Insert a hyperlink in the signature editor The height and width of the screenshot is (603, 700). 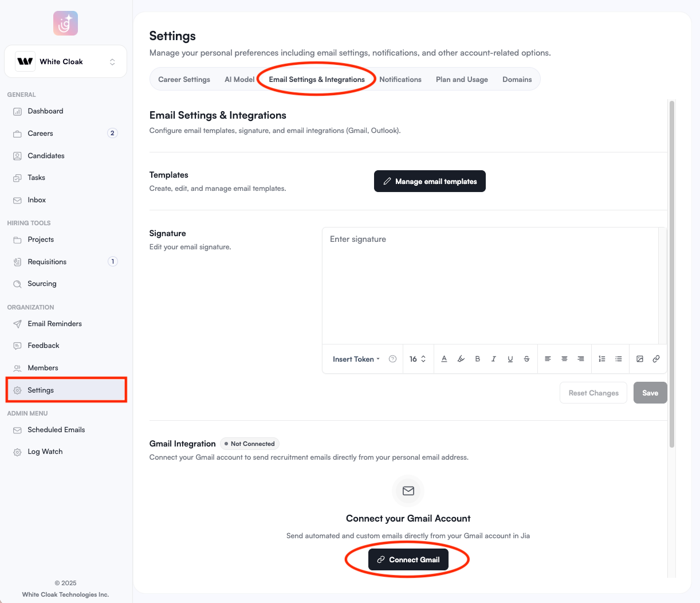656,359
